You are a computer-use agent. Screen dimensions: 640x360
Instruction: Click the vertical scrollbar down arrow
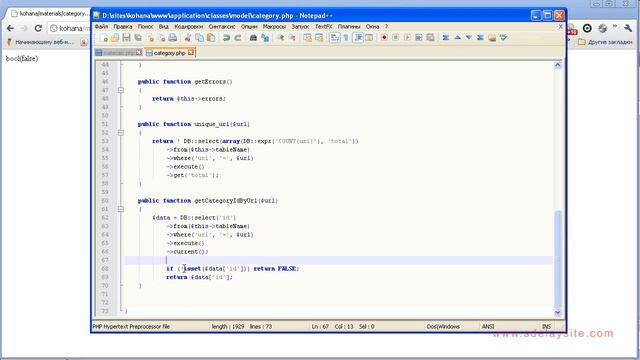(x=558, y=313)
